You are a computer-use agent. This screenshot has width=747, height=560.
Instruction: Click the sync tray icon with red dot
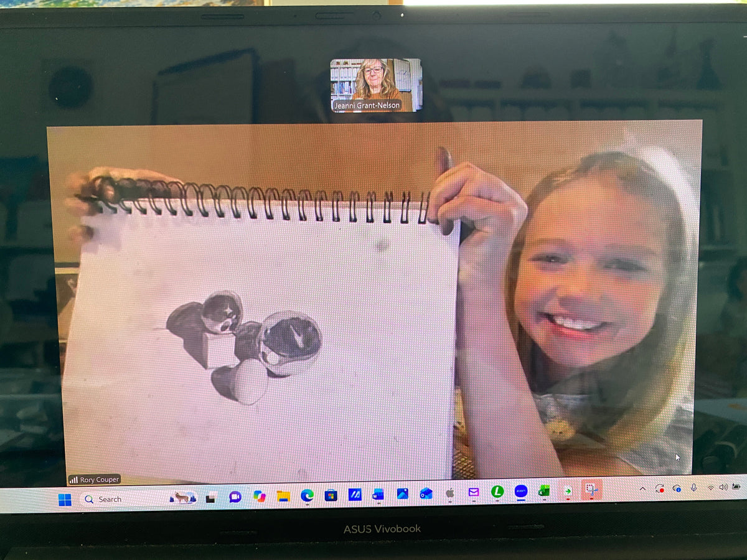[660, 488]
